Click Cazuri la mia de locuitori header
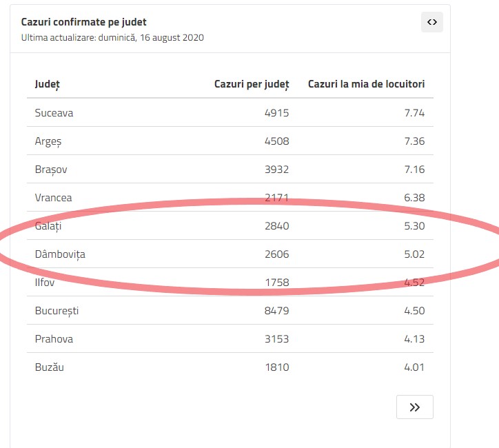Viewport: 499px width, 448px height. click(x=366, y=84)
